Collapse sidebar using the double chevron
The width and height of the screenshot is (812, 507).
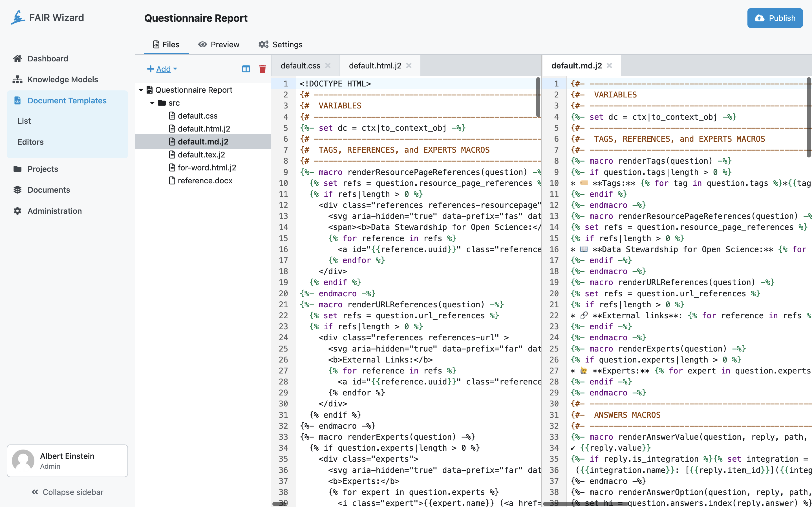click(x=35, y=492)
